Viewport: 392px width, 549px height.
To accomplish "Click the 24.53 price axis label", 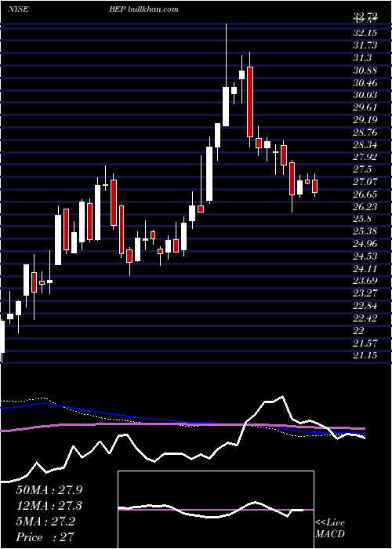I will coord(365,256).
